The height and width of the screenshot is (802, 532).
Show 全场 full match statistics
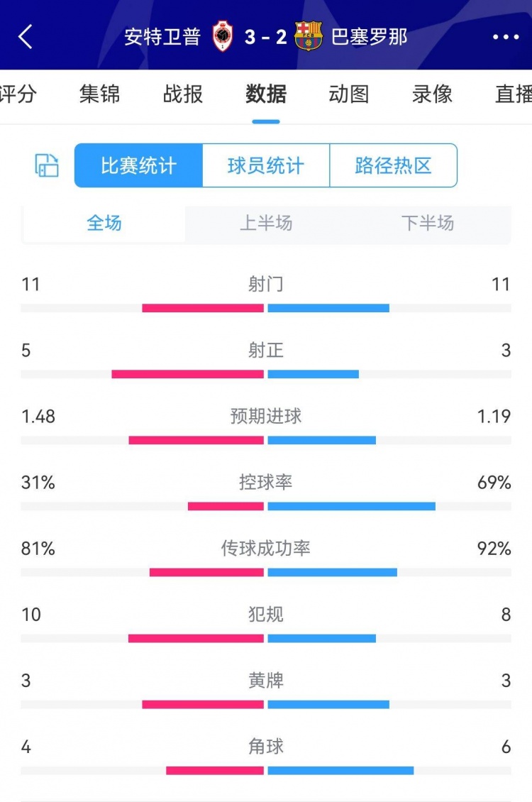pyautogui.click(x=104, y=224)
